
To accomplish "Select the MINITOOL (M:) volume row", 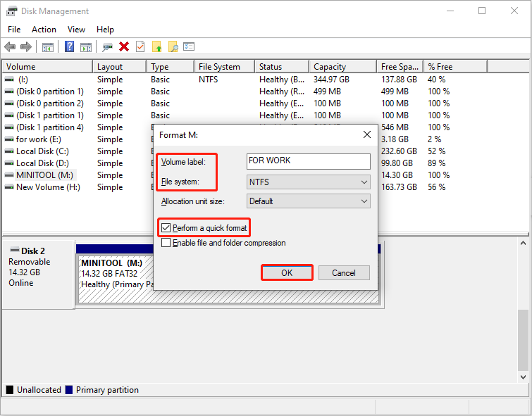I will [x=45, y=175].
